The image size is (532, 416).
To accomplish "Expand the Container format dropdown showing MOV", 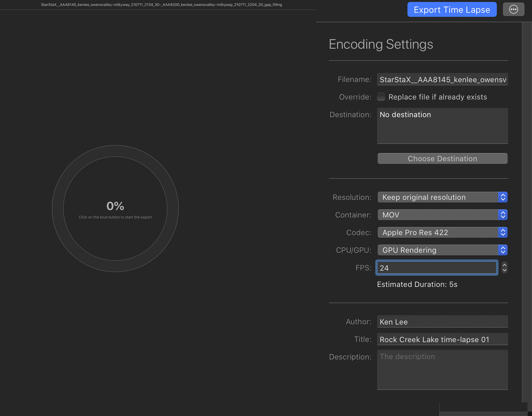I will tap(442, 215).
